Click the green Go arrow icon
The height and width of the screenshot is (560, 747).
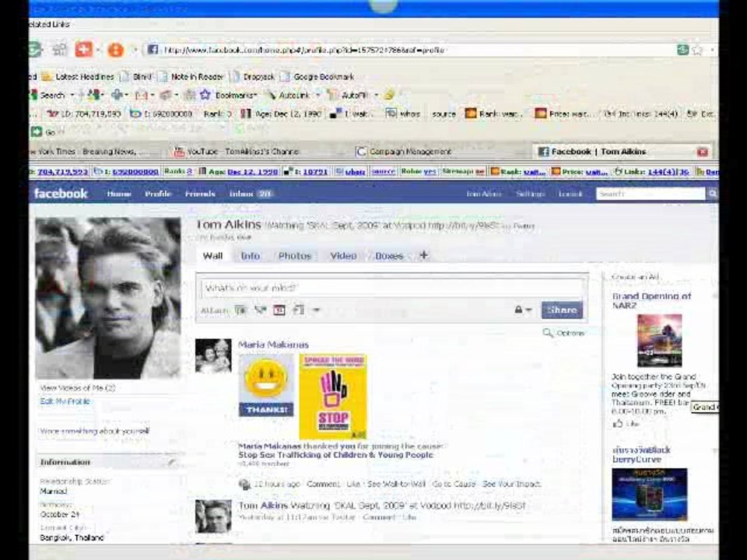click(37, 132)
